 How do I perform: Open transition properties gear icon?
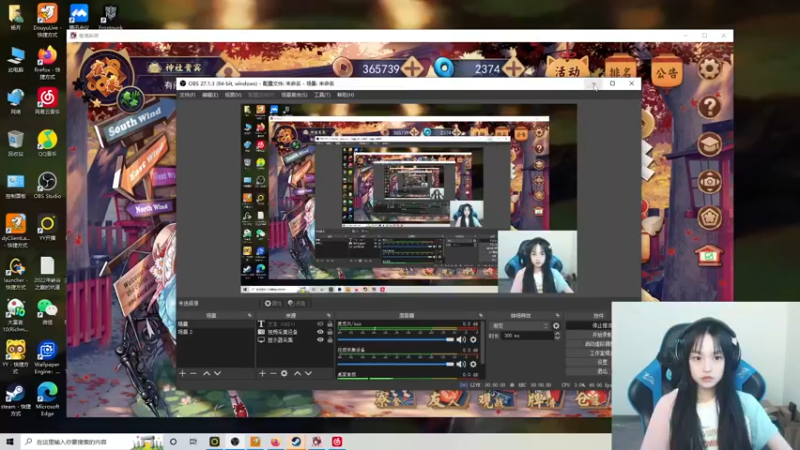click(x=556, y=326)
